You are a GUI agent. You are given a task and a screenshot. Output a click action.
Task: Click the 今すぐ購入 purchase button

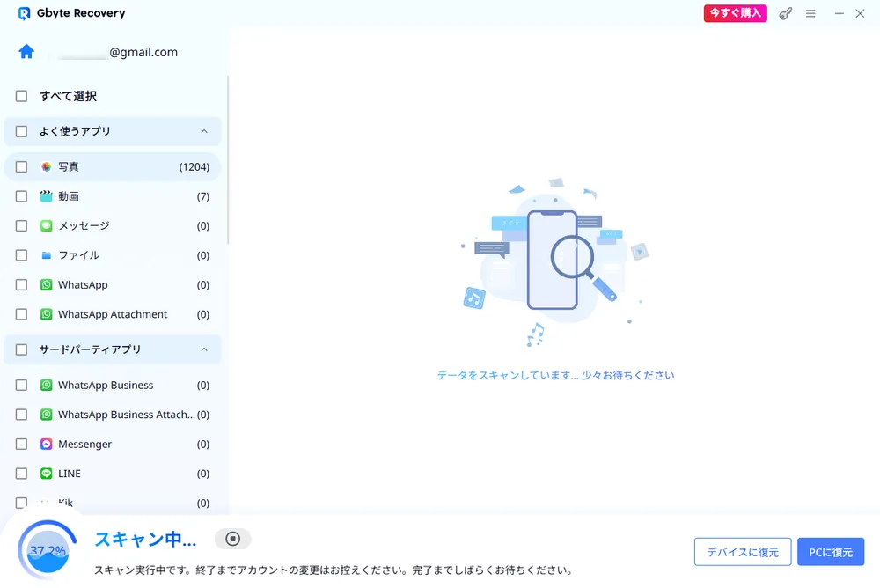coord(735,13)
